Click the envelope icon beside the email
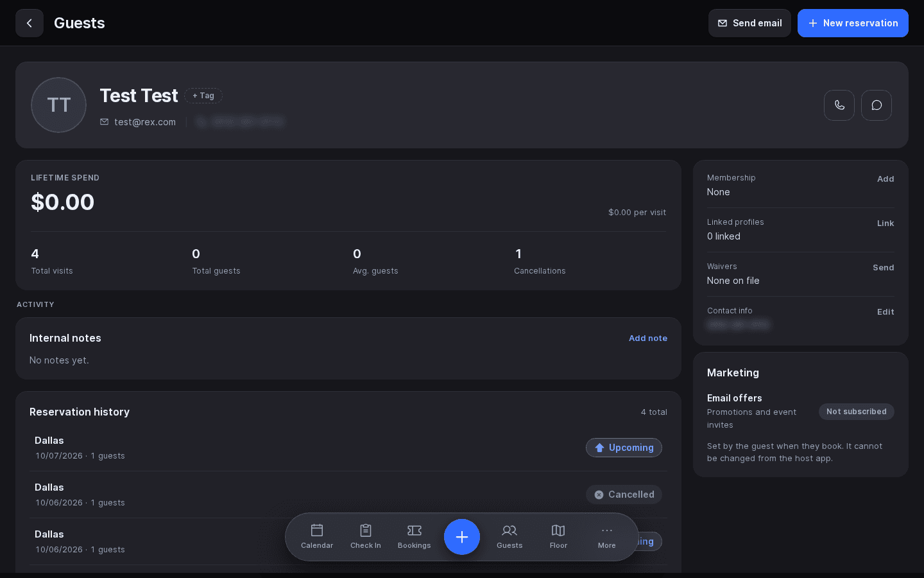This screenshot has height=578, width=924. (105, 122)
